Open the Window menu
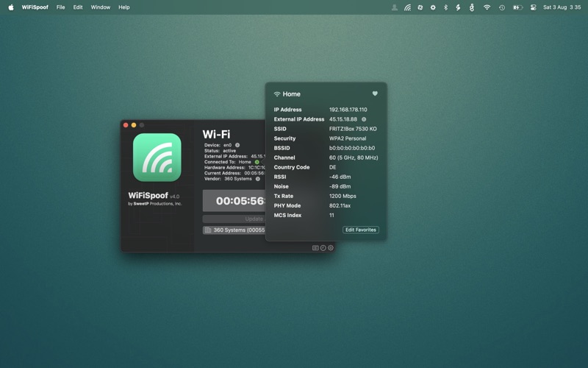The width and height of the screenshot is (588, 368). tap(101, 7)
